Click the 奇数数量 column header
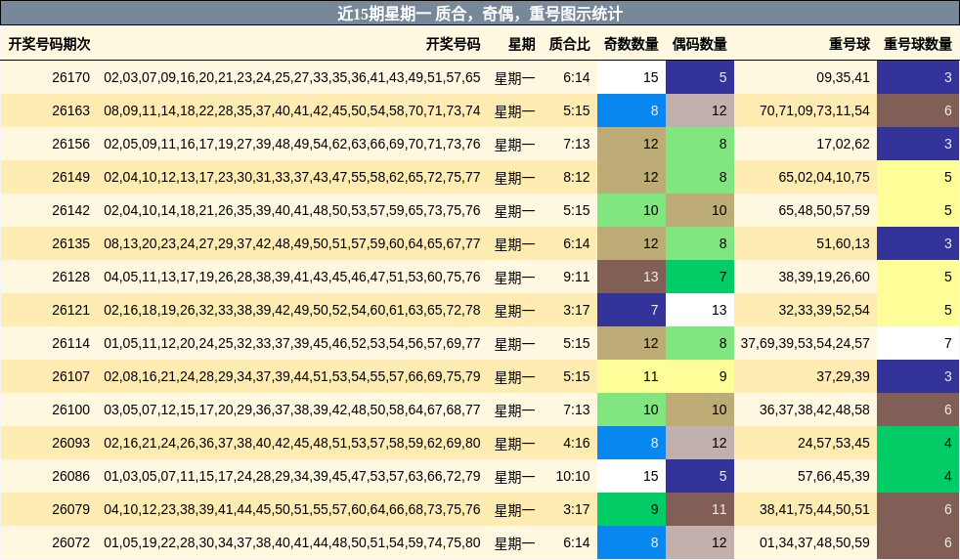 point(632,44)
